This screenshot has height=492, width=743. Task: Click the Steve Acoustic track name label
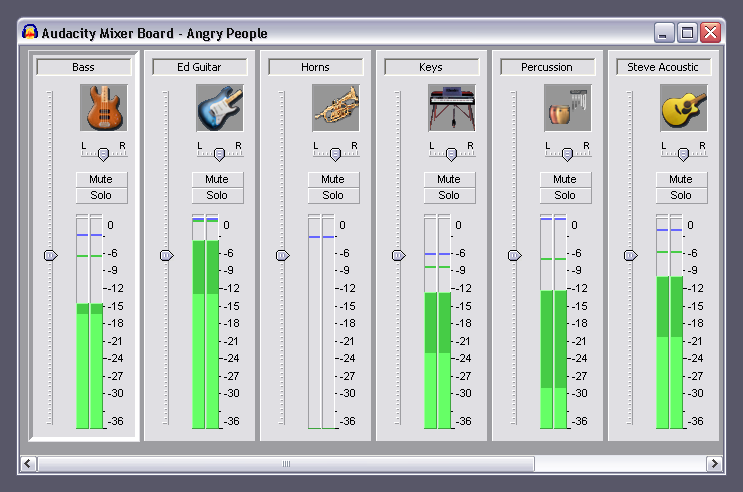[x=663, y=67]
